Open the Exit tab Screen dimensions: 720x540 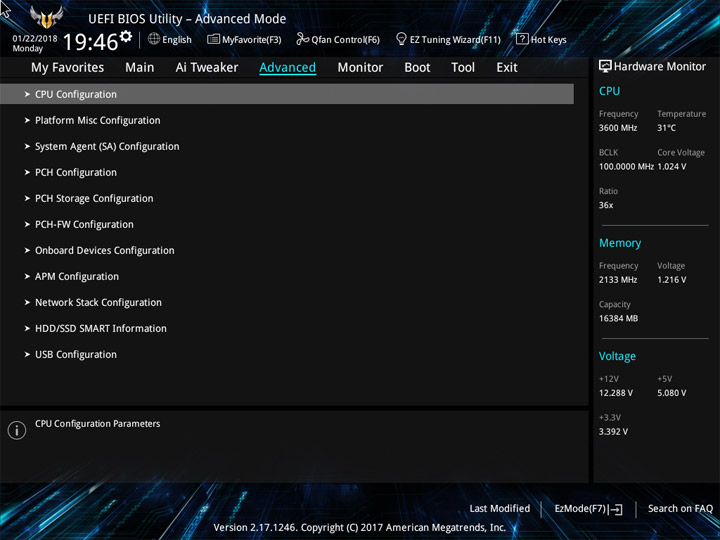pos(507,68)
